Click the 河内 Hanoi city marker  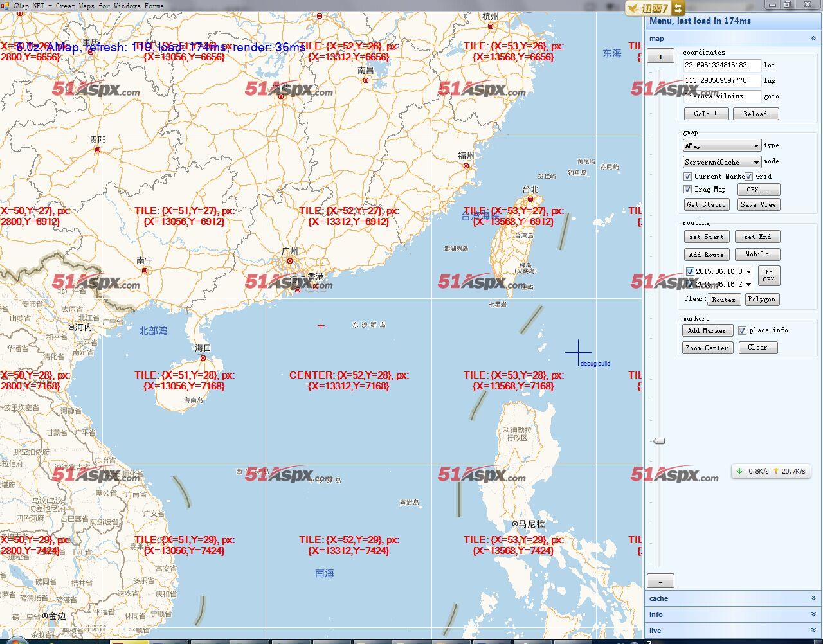pos(71,327)
